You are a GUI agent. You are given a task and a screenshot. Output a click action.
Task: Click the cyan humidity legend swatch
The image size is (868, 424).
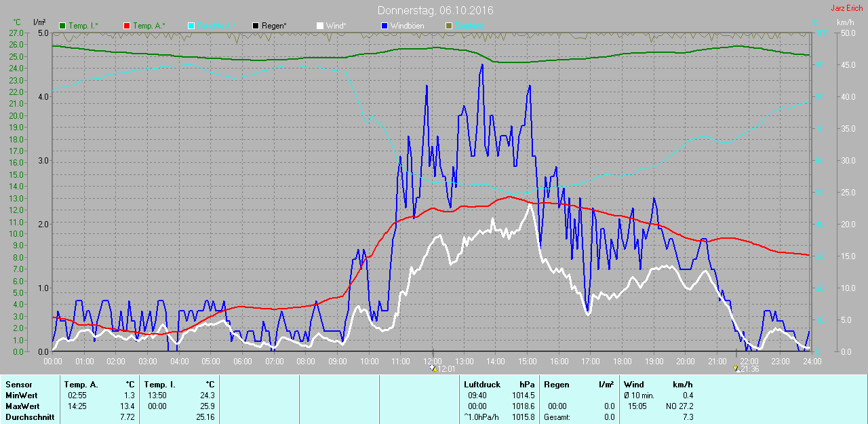191,26
